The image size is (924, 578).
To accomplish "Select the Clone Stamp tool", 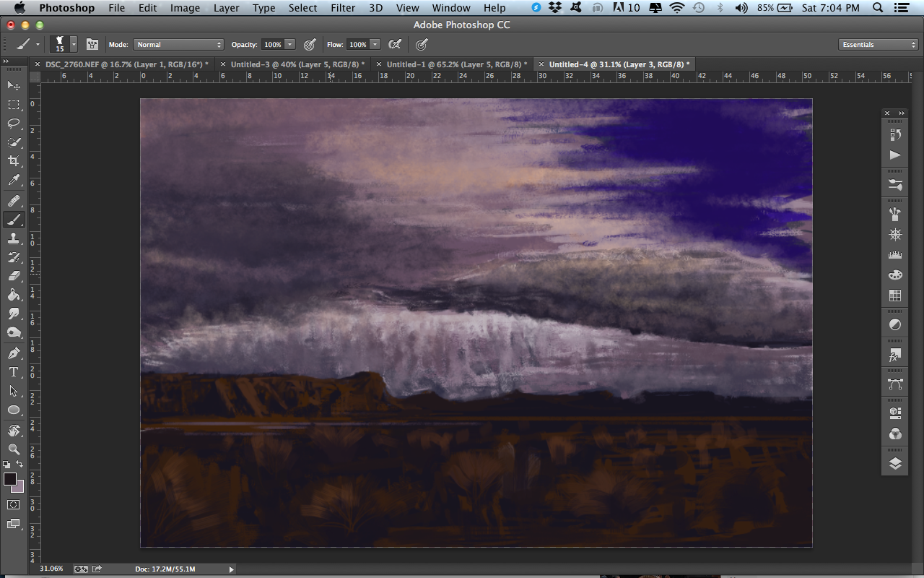I will 14,238.
